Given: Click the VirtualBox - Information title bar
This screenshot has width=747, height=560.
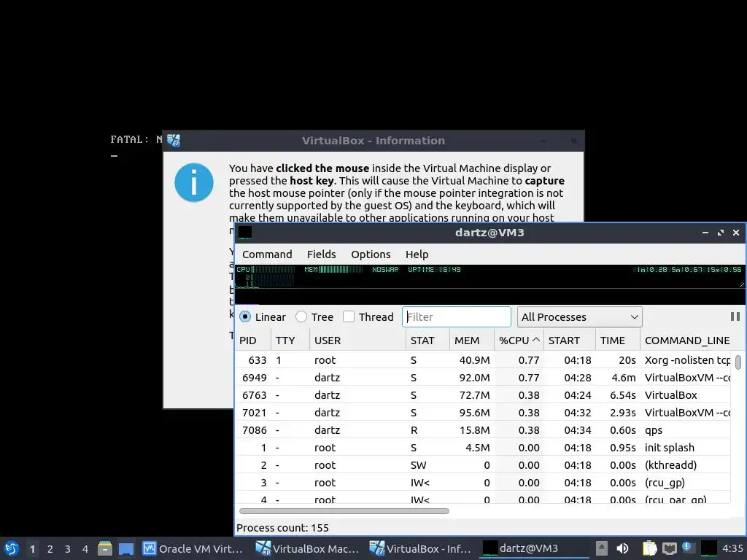Looking at the screenshot, I should (x=373, y=141).
